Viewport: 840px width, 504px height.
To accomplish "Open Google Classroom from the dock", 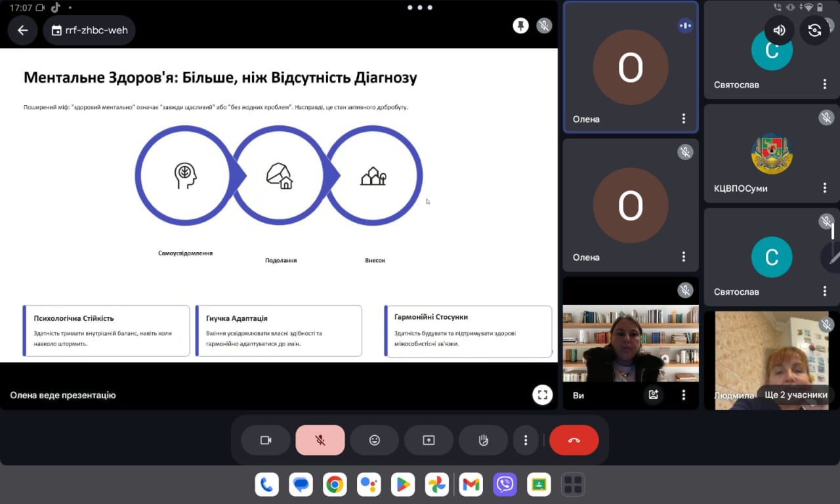I will pos(539,485).
